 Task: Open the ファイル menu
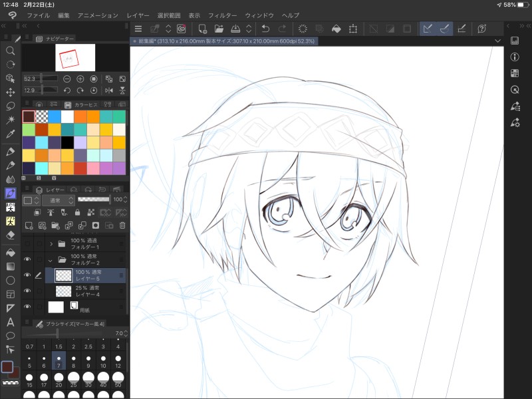[39, 15]
